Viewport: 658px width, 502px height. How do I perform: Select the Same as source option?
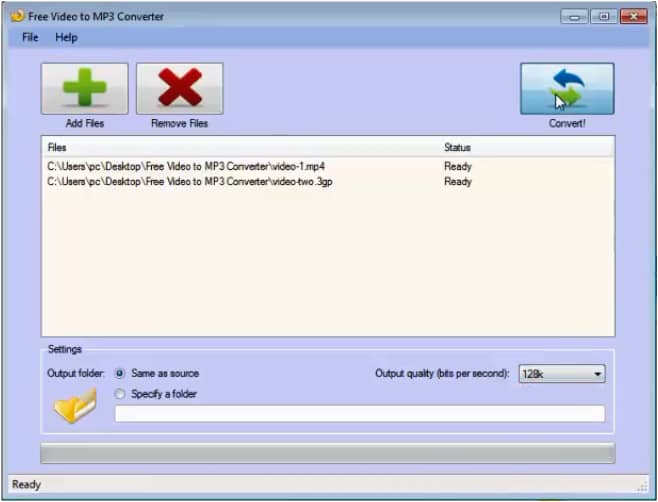pos(121,373)
